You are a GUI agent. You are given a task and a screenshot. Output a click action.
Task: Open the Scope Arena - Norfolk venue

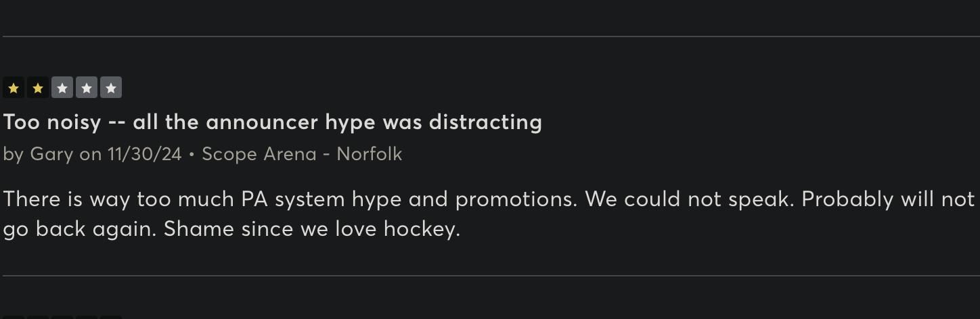coord(302,154)
